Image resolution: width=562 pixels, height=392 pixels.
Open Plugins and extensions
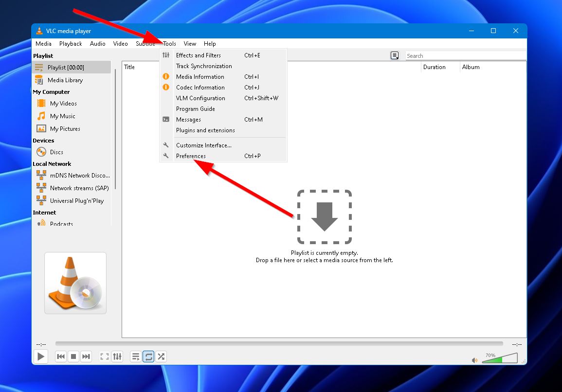click(x=223, y=130)
